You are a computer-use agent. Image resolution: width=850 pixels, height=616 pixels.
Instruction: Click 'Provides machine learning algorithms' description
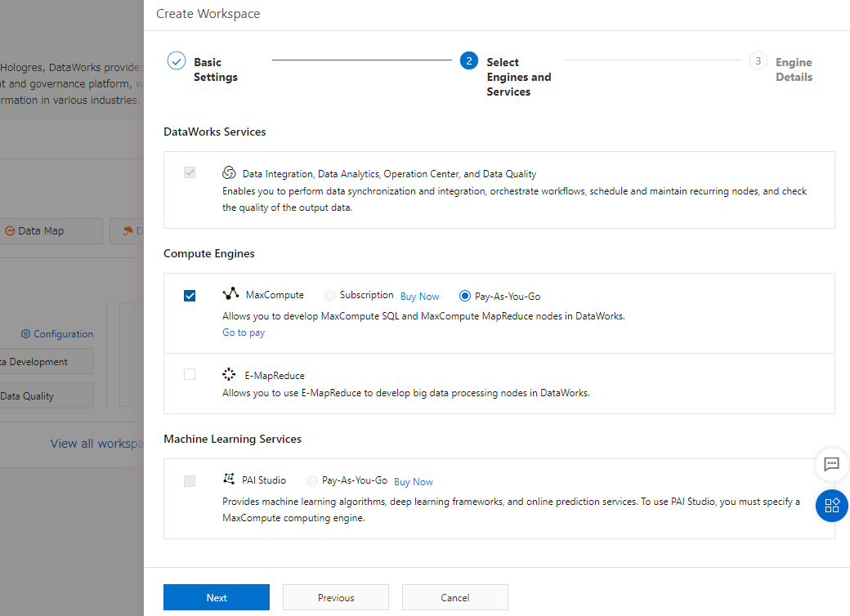pyautogui.click(x=511, y=510)
